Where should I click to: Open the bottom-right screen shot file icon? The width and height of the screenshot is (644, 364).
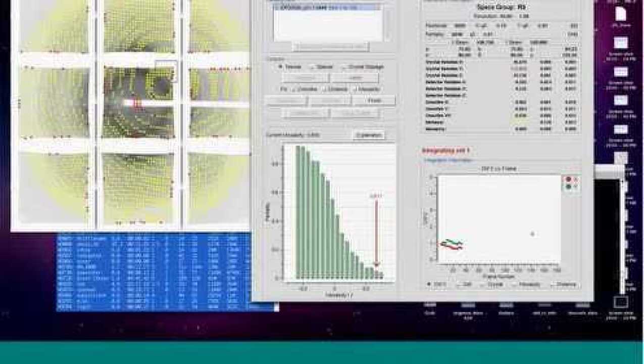click(621, 302)
